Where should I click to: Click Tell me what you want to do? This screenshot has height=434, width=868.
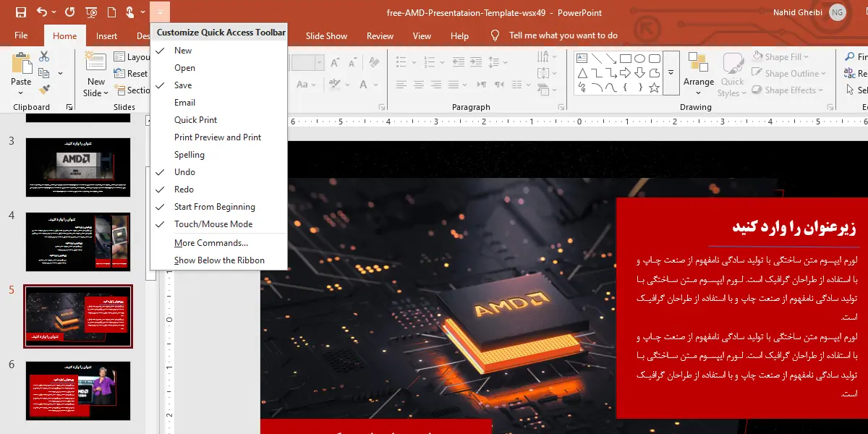[563, 35]
